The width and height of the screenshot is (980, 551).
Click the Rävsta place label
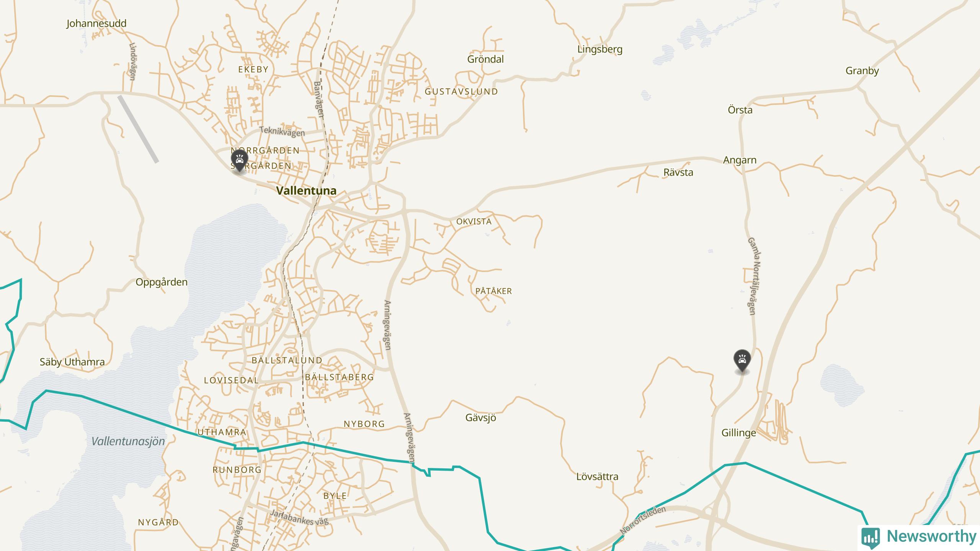tap(678, 173)
